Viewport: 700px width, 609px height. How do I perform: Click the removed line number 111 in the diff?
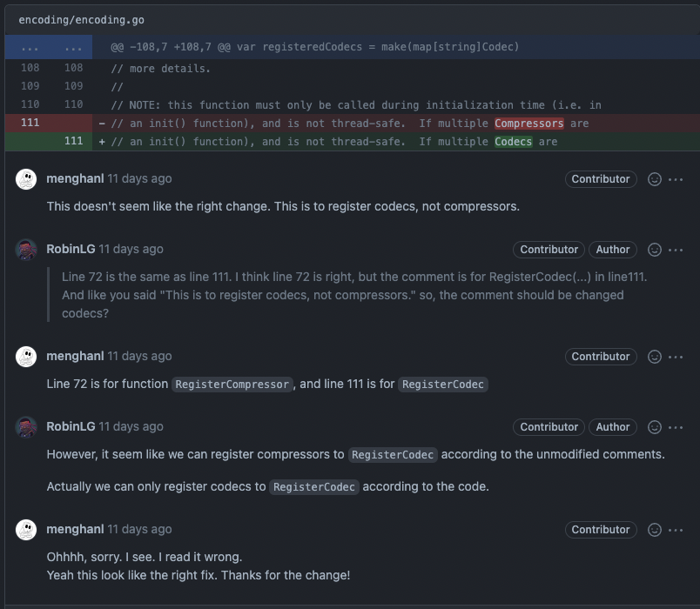click(30, 123)
